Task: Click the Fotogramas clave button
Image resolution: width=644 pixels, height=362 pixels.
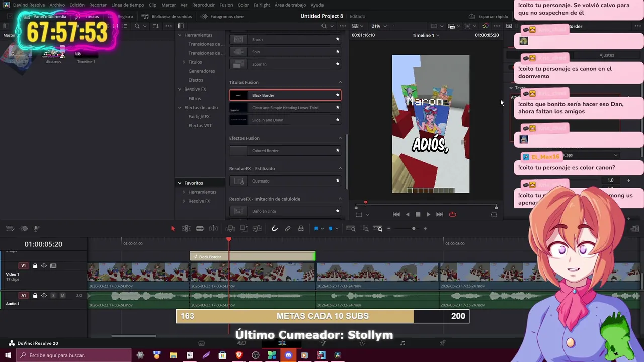Action: pyautogui.click(x=222, y=16)
